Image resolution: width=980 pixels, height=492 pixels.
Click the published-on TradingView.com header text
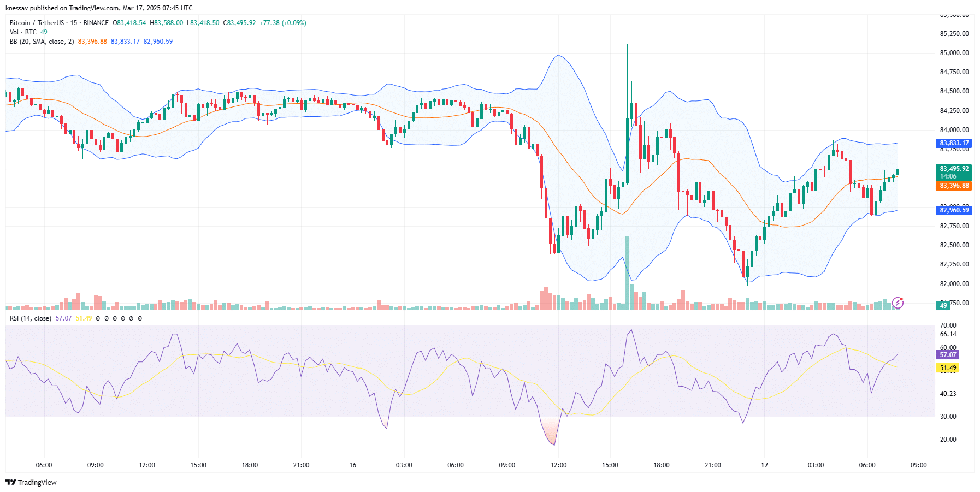[x=99, y=8]
